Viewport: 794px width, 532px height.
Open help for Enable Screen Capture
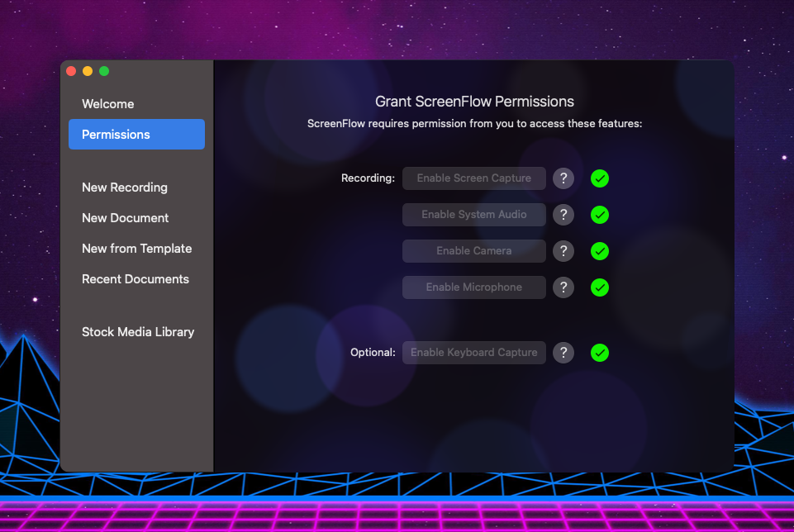point(563,178)
